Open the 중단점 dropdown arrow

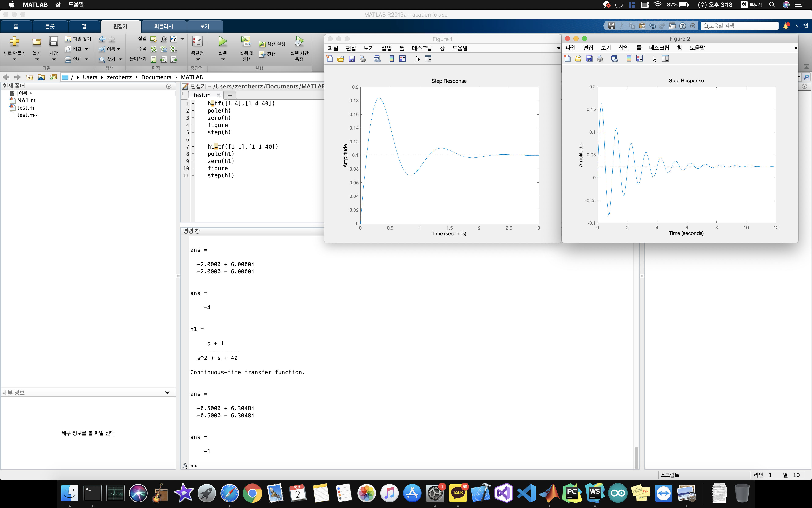(197, 59)
